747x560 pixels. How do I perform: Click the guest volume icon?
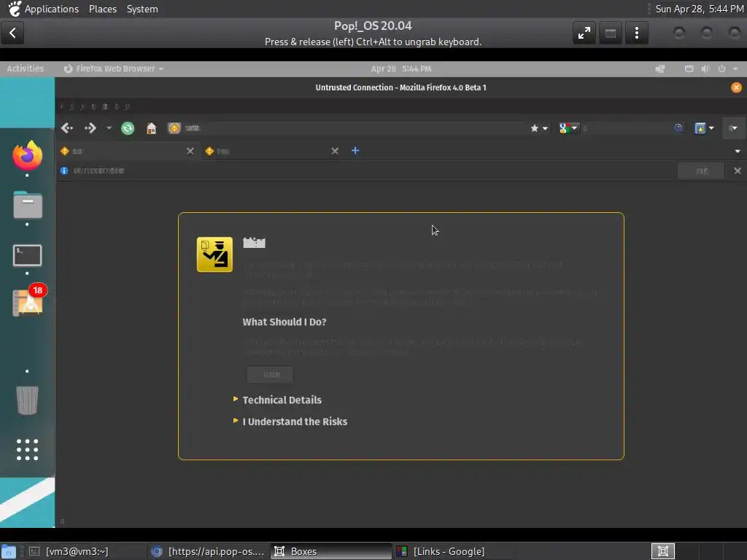(x=705, y=69)
